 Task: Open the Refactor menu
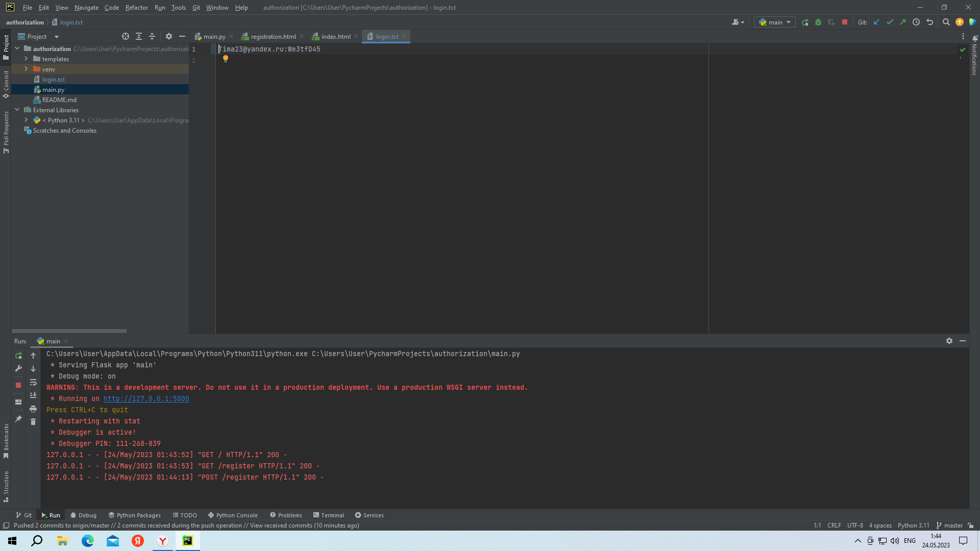click(x=136, y=8)
